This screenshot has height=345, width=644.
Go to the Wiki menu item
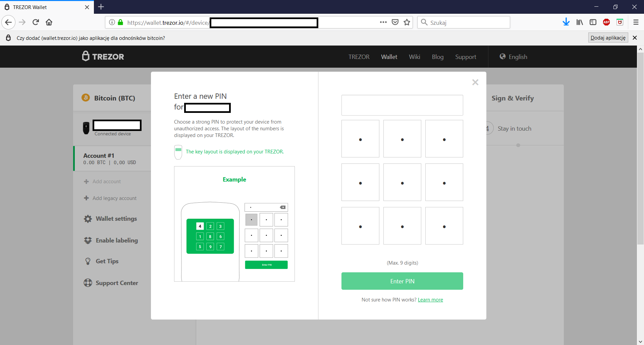[415, 57]
